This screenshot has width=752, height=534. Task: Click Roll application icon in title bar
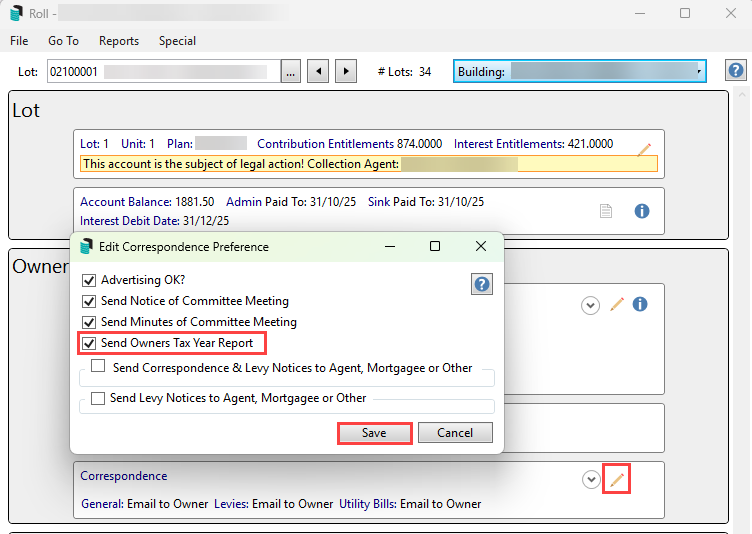16,13
